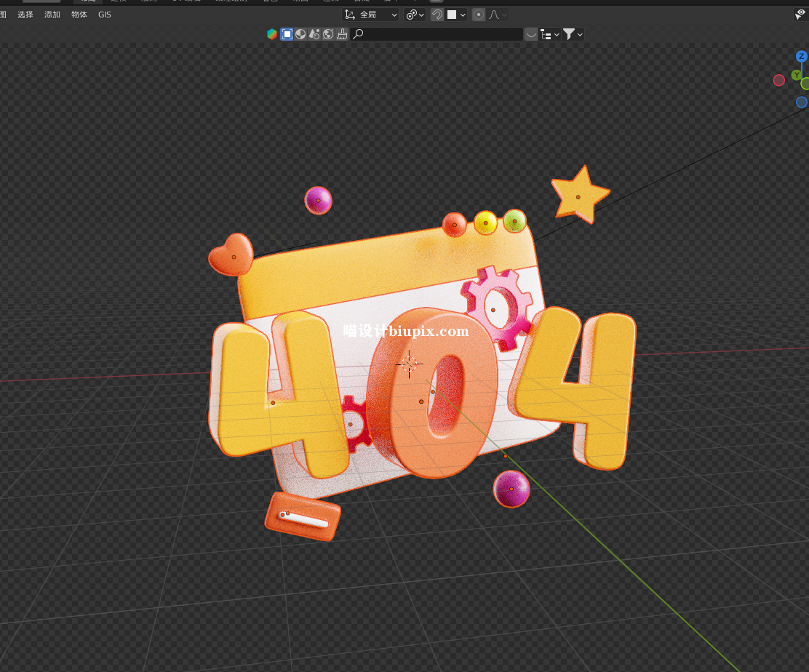Image resolution: width=809 pixels, height=672 pixels.
Task: Click the brush filter icon
Action: [342, 34]
